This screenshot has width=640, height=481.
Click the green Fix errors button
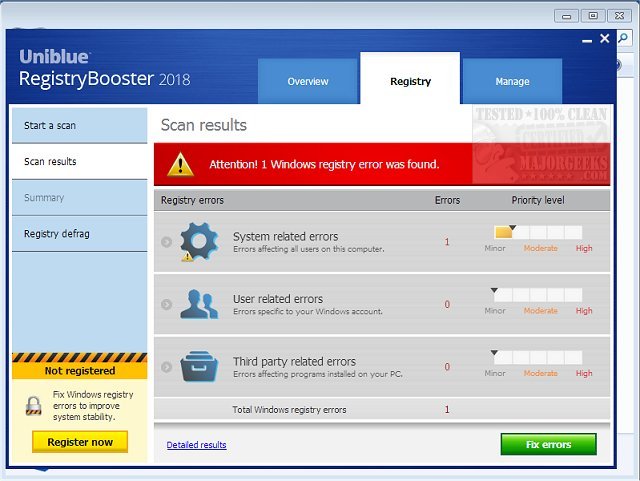pyautogui.click(x=548, y=444)
